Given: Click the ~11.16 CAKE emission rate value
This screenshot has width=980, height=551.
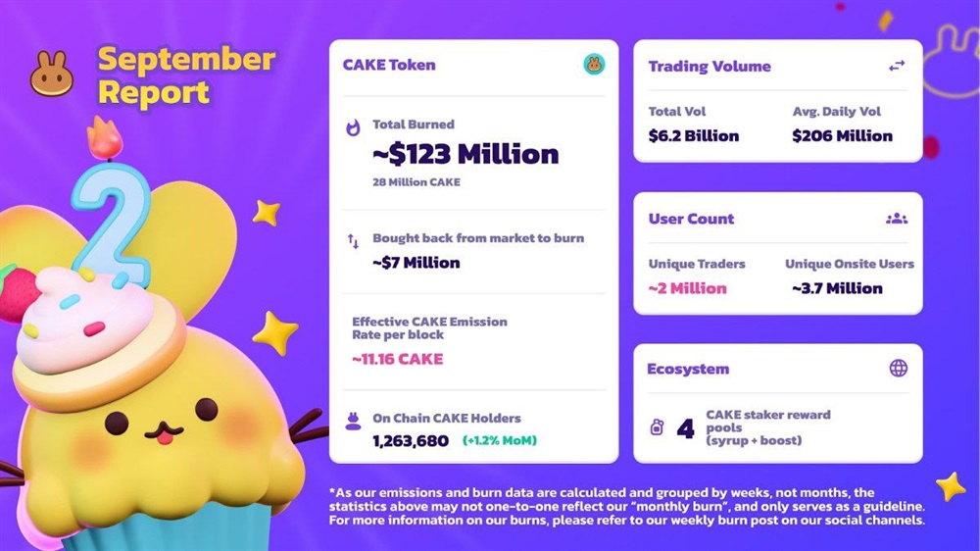Looking at the screenshot, I should coord(398,359).
